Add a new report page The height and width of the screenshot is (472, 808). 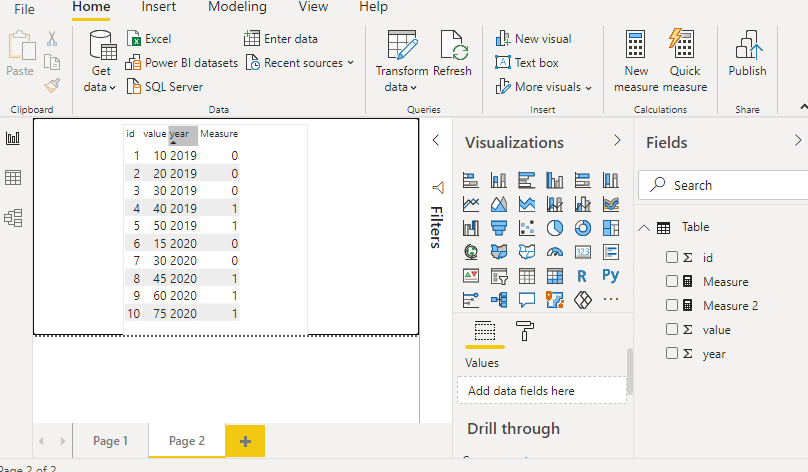[x=245, y=441]
